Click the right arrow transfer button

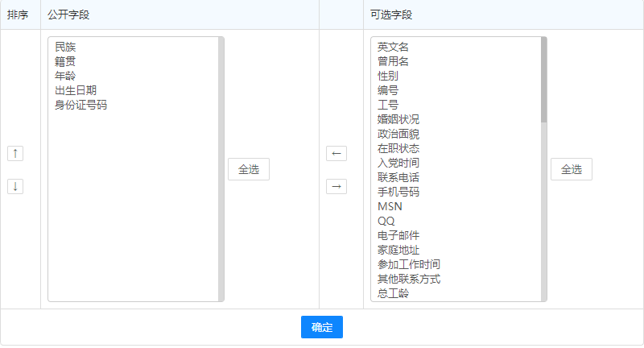tap(336, 186)
